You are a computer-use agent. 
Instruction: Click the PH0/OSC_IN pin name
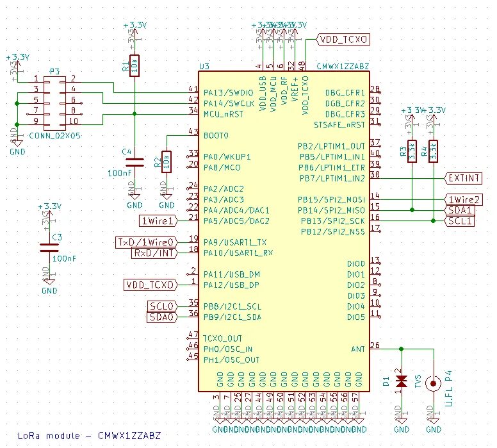(x=228, y=349)
